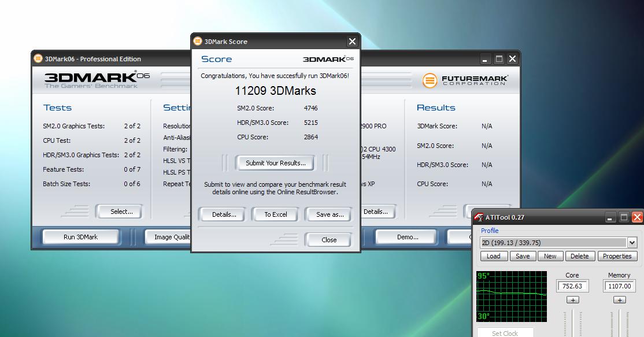Click HDR/SM3.0 Score value 5215

coord(310,123)
